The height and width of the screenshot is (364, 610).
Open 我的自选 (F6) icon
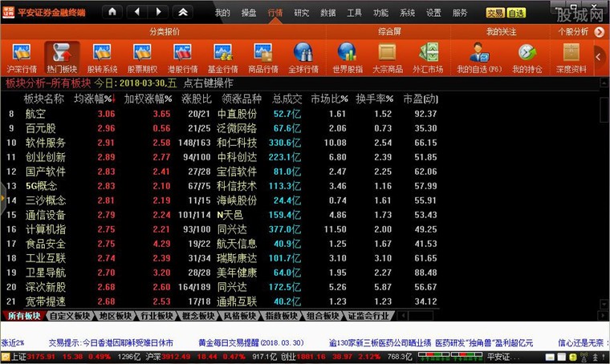tap(479, 59)
